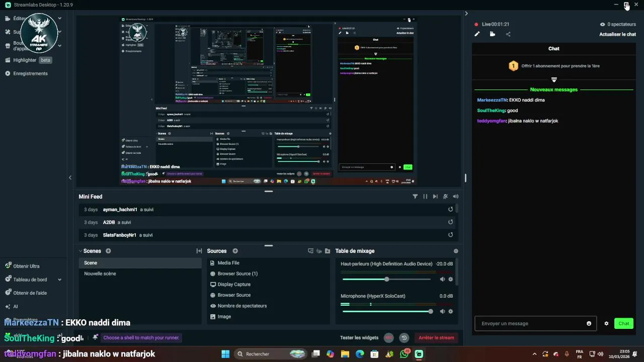Edit stream info pencil icon
Image resolution: width=644 pixels, height=362 pixels.
point(477,34)
